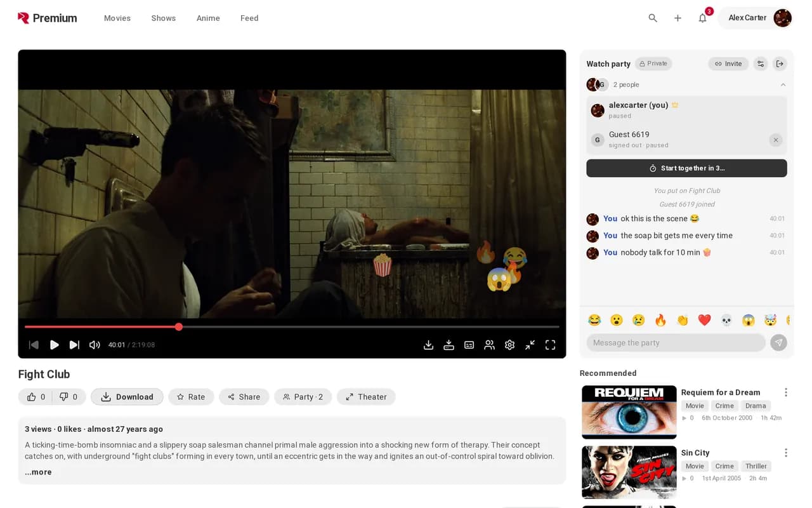Viewport: 812px width, 508px height.
Task: Click the Invite button in watch party
Action: coord(728,63)
